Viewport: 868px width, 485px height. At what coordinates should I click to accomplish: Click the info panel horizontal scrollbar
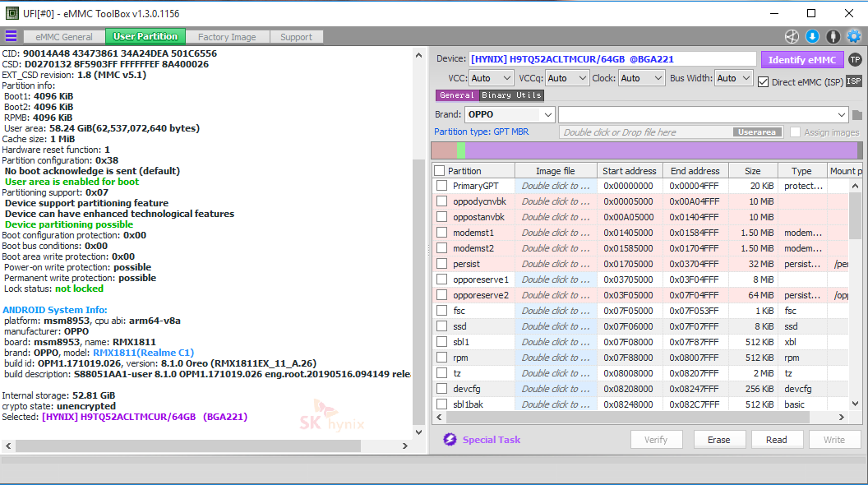tap(188, 446)
